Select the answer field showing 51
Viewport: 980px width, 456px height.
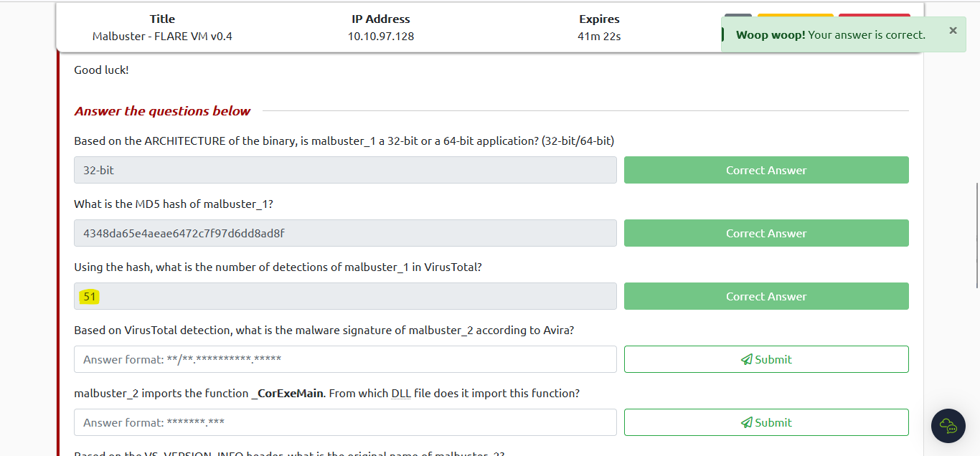click(345, 296)
